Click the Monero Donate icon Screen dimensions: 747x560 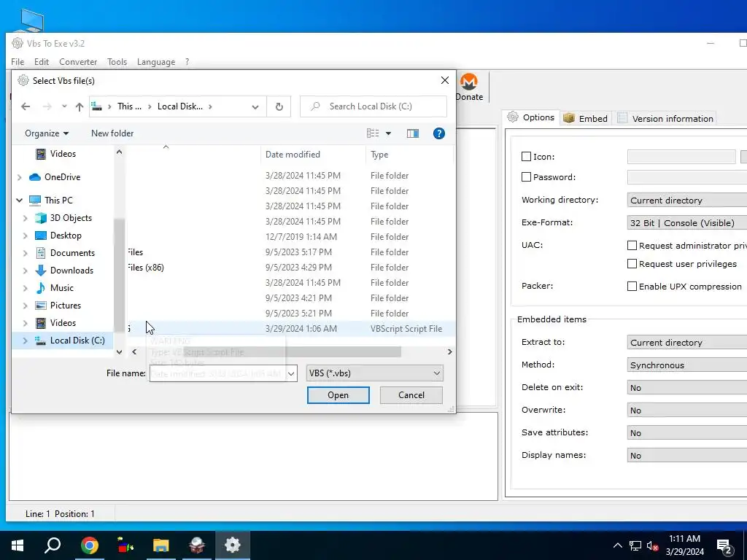click(x=469, y=82)
